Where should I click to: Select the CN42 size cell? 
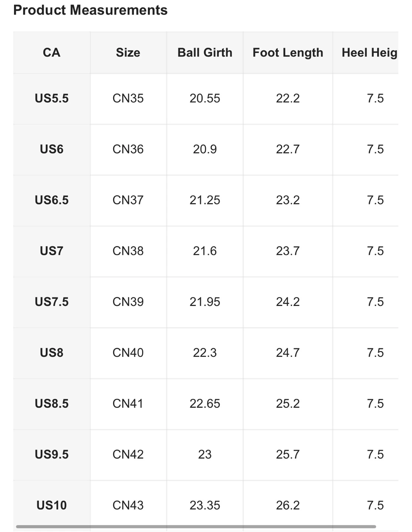click(x=128, y=454)
